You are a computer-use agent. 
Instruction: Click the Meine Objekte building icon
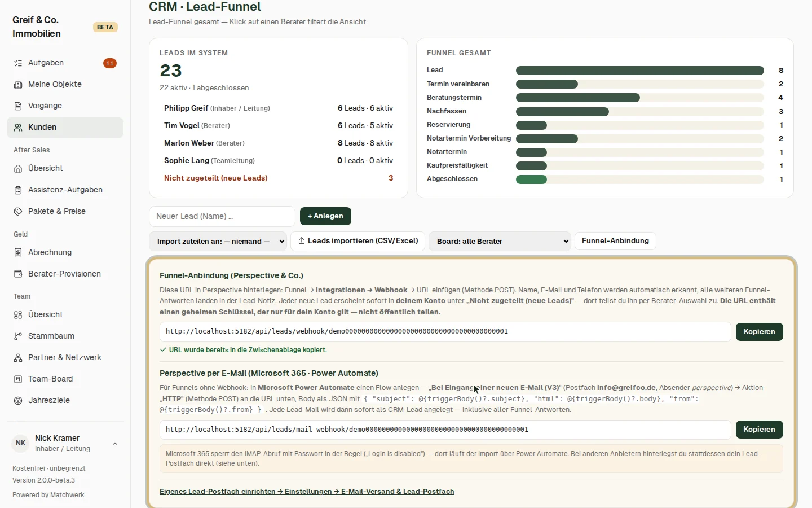(18, 85)
